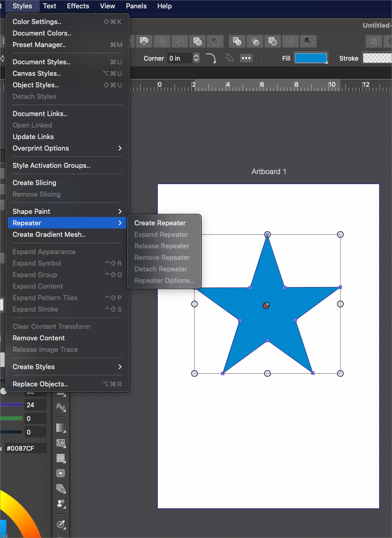The image size is (392, 538).
Task: Click Document Colors.. in the Styles menu
Action: [42, 33]
